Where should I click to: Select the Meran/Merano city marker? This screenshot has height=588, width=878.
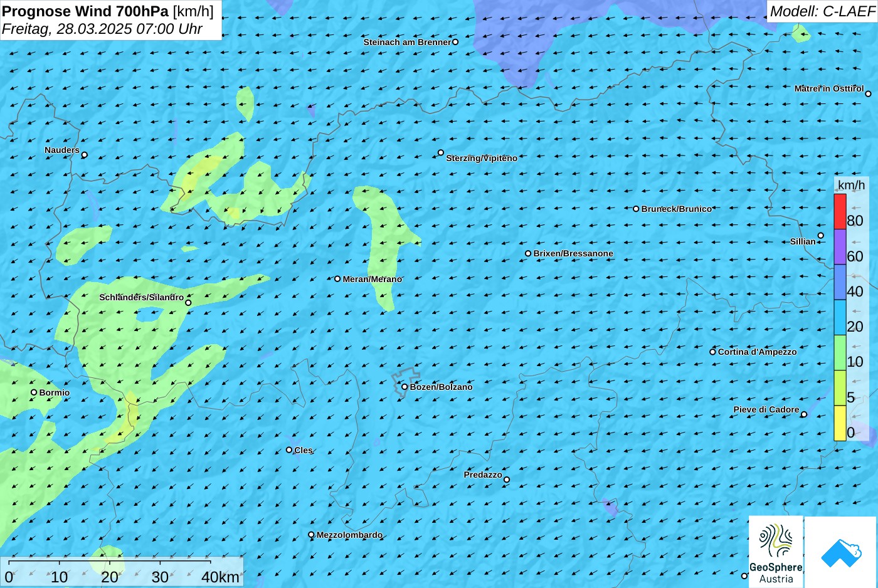point(337,279)
